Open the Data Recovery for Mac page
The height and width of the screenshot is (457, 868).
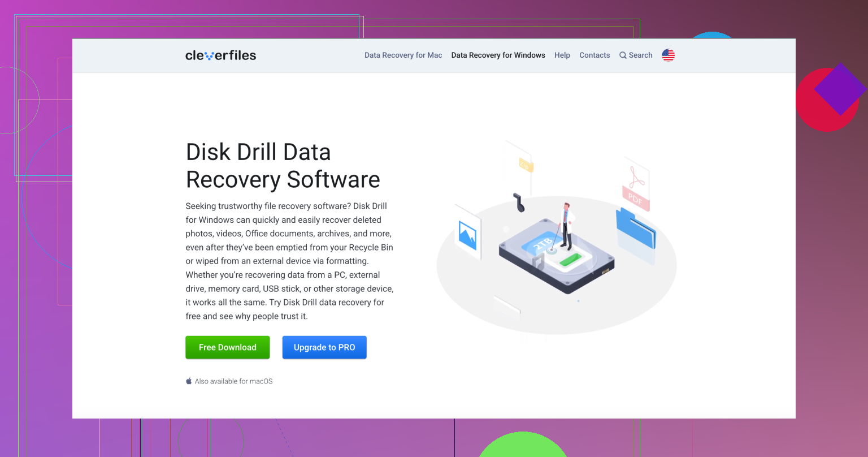coord(403,55)
